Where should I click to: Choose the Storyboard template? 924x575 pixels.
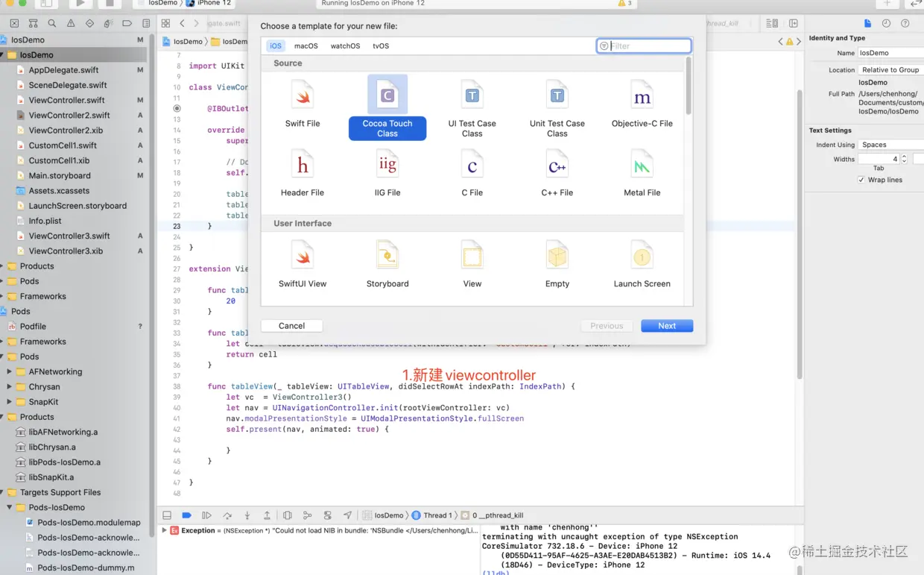coord(387,265)
